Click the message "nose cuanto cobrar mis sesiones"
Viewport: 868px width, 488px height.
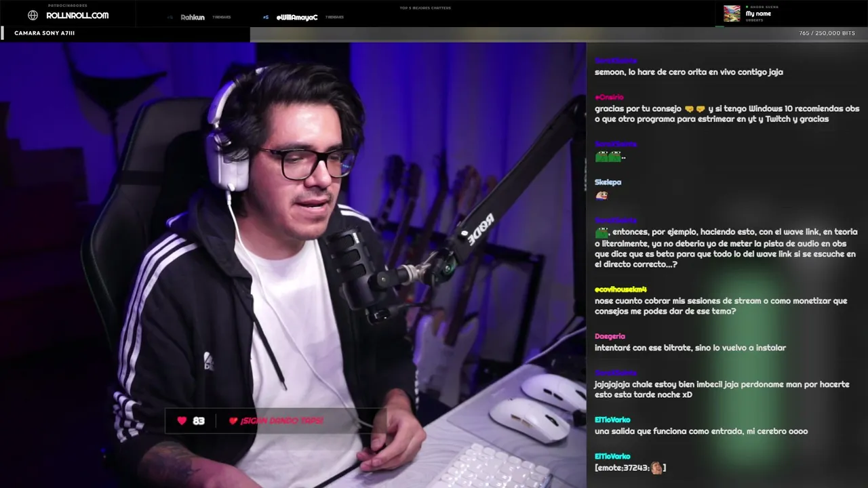point(721,306)
